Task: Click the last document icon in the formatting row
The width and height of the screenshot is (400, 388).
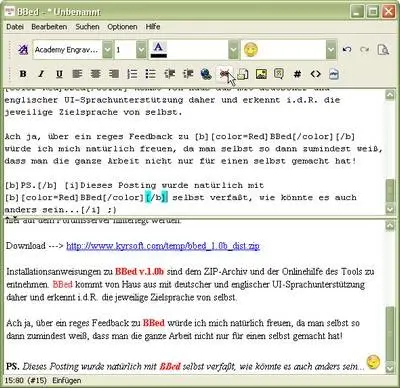Action: point(334,74)
